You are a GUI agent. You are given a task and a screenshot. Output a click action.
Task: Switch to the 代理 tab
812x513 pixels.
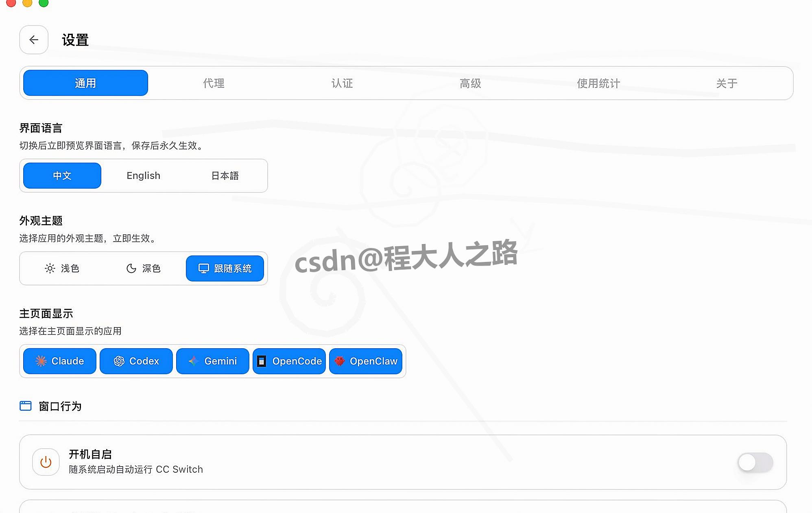coord(214,83)
